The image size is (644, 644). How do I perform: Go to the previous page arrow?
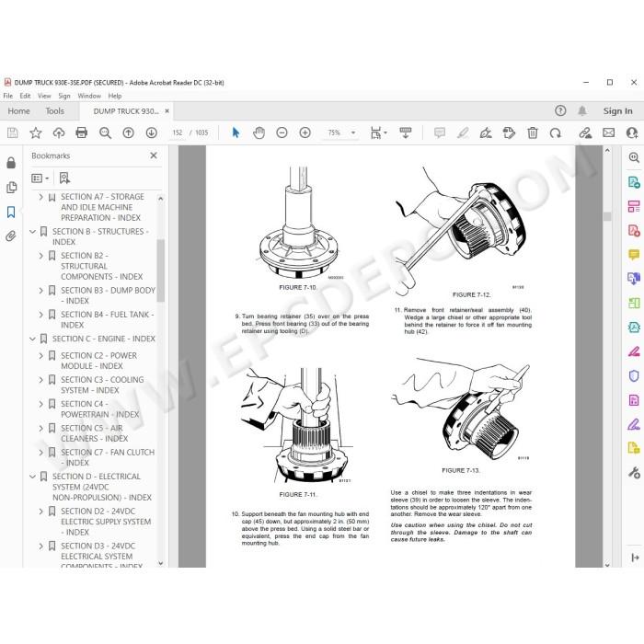pos(128,132)
